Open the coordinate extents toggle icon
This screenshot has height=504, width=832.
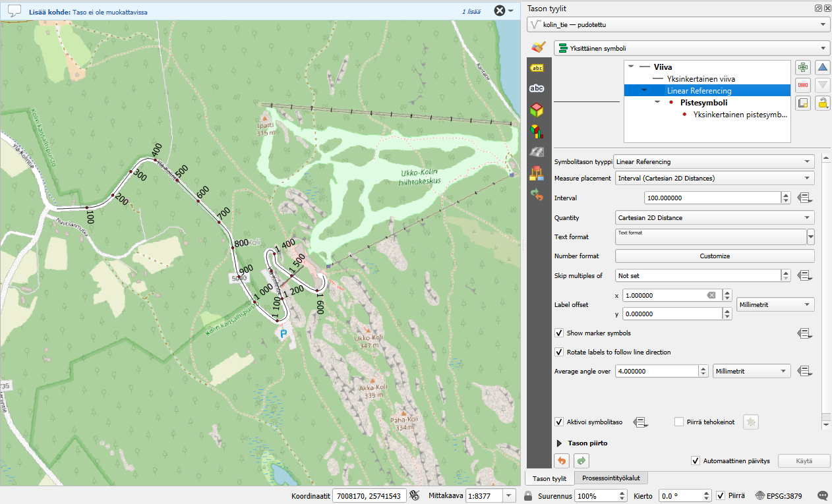pyautogui.click(x=415, y=495)
